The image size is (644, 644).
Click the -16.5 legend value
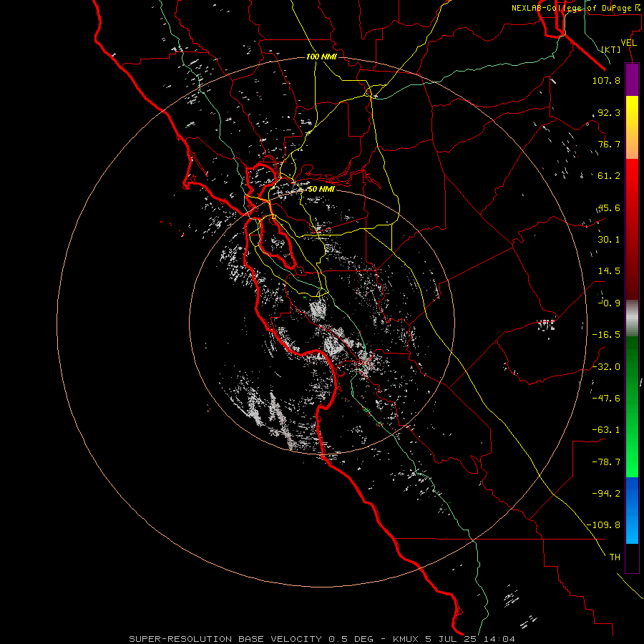point(606,335)
